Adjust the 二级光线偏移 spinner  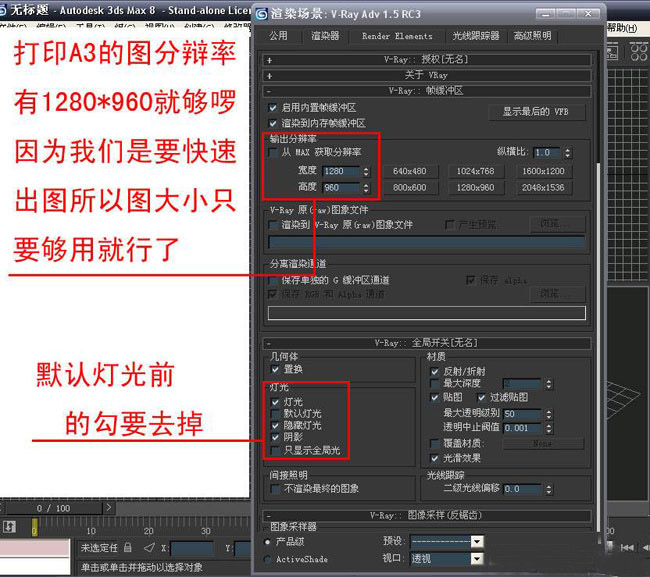click(x=549, y=489)
